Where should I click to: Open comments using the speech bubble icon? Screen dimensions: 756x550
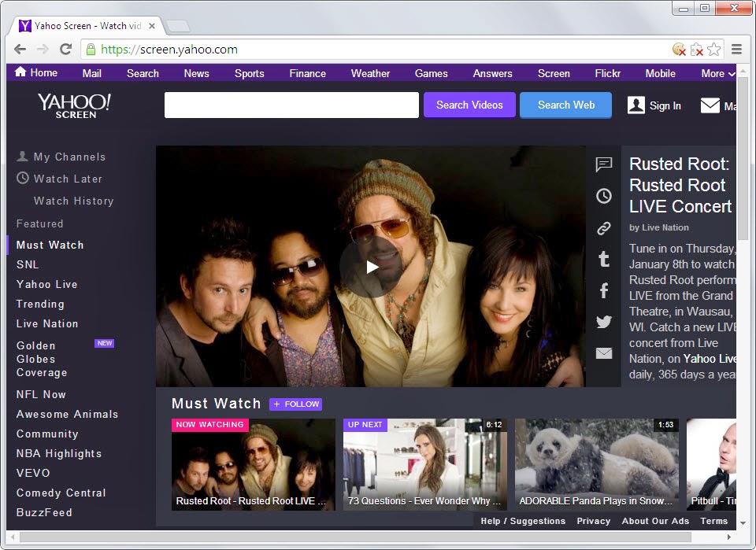(604, 164)
